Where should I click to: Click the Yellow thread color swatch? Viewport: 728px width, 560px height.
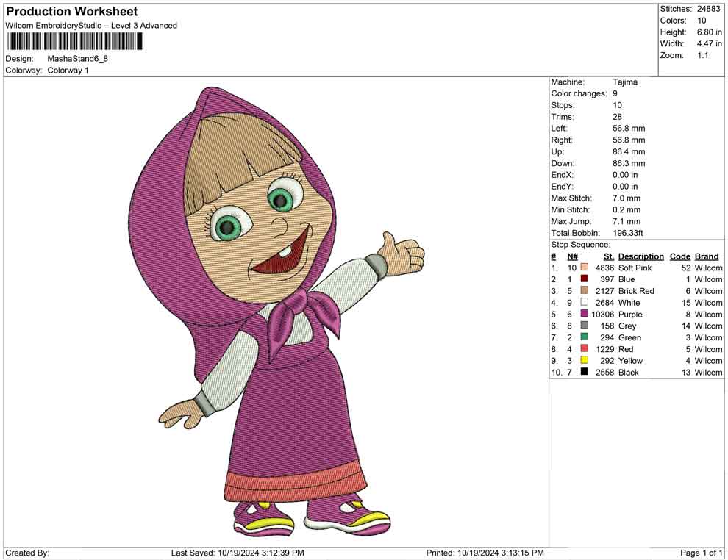(585, 360)
